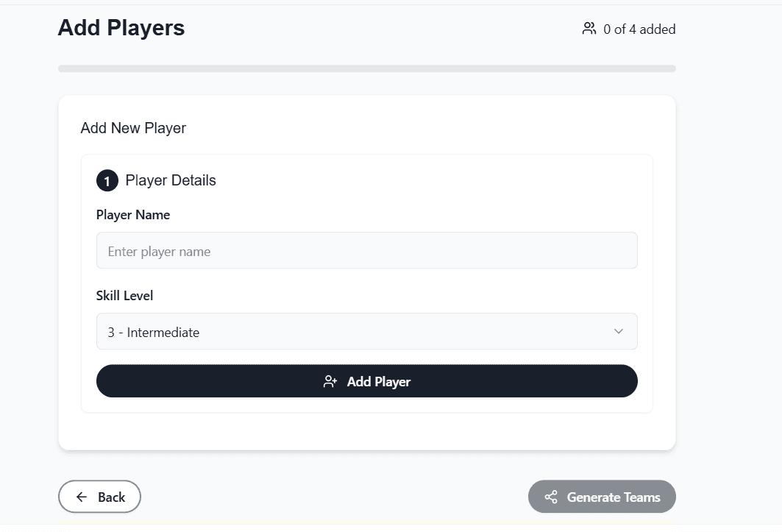Click the Enter player name input field

(x=366, y=250)
